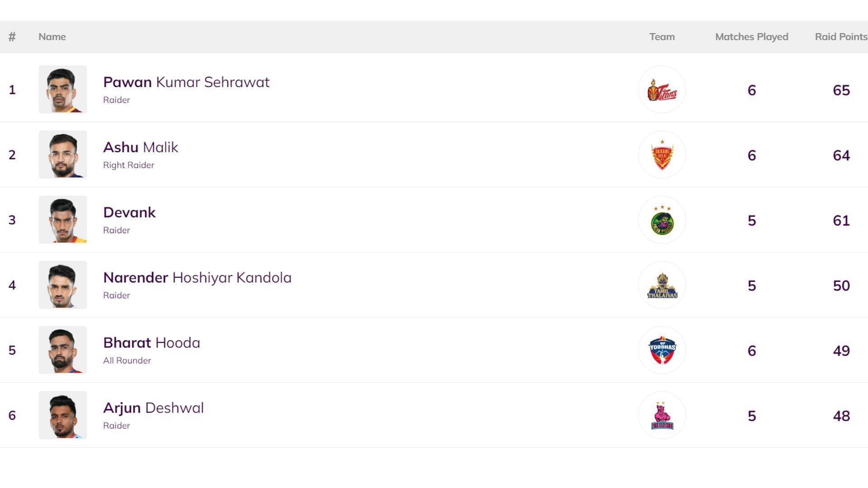This screenshot has width=868, height=488.
Task: Open Arjun Deshwal's player photo
Action: pos(62,415)
